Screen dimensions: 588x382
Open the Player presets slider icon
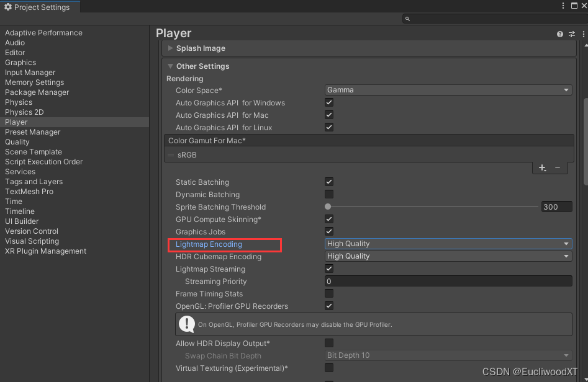[x=572, y=34]
